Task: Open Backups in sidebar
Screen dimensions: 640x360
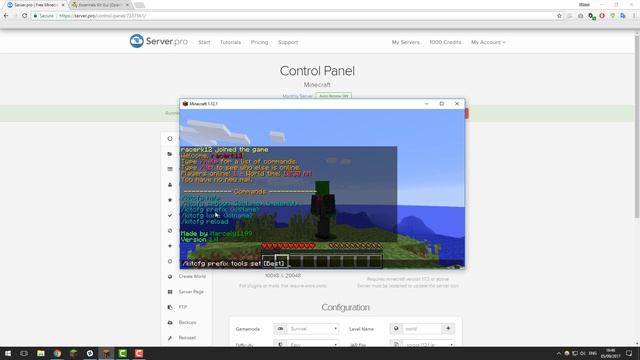Action: click(x=187, y=322)
